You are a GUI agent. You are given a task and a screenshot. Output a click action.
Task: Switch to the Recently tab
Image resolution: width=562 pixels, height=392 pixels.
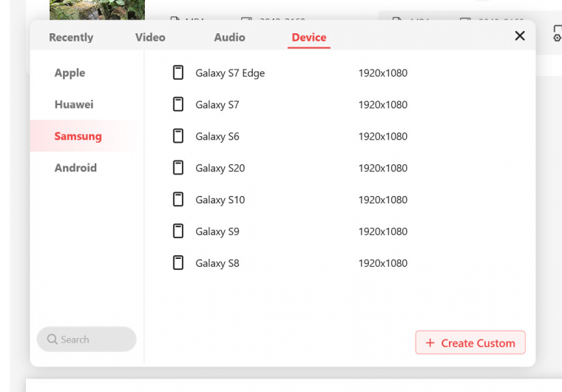(71, 37)
